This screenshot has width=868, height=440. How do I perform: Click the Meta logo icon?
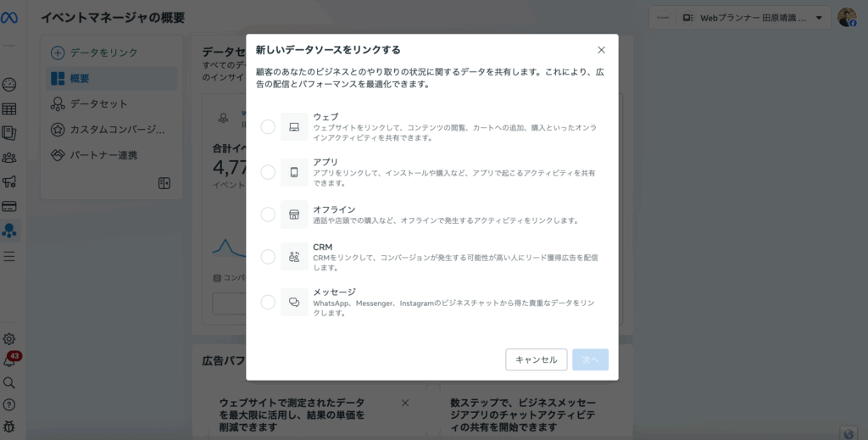[x=10, y=18]
